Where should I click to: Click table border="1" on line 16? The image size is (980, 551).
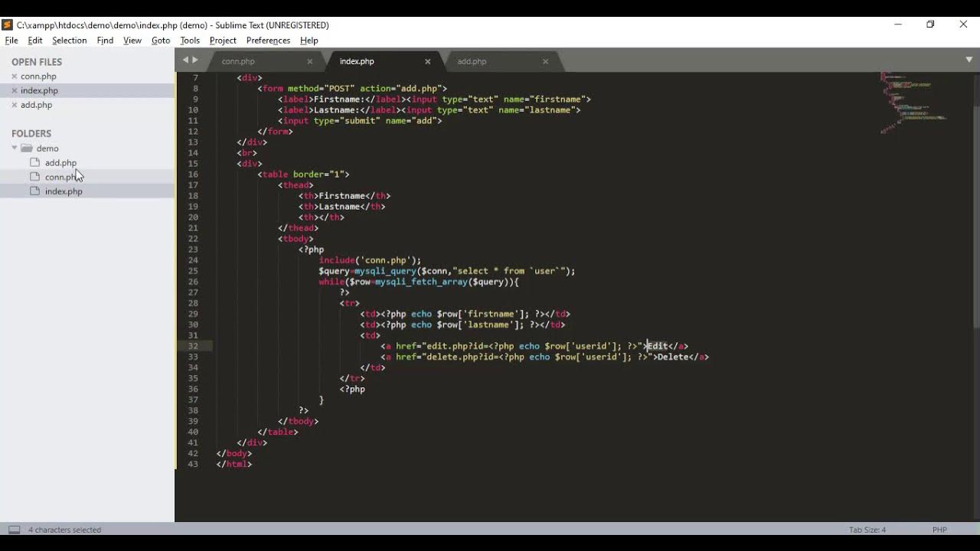pyautogui.click(x=303, y=174)
